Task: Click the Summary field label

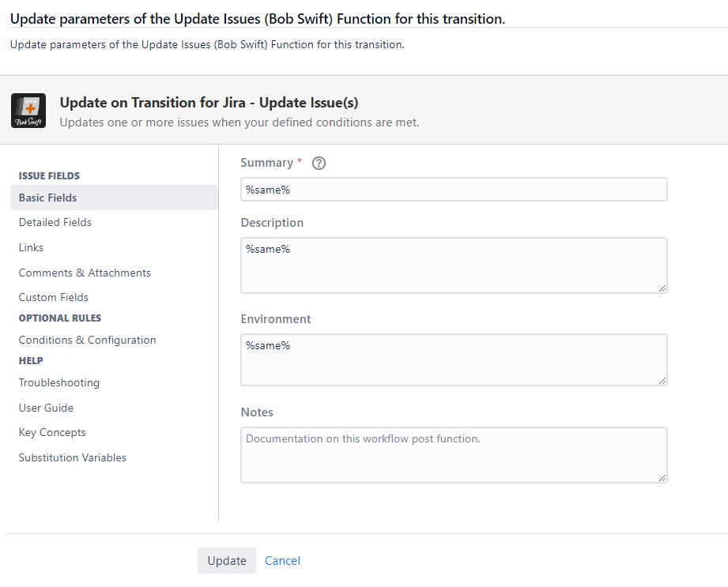Action: [x=267, y=163]
